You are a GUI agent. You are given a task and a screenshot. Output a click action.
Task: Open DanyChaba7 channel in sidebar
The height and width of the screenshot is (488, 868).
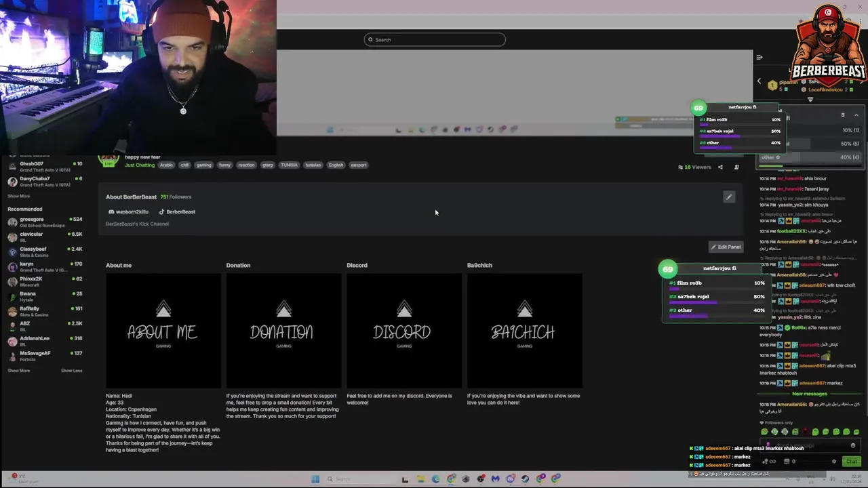coord(45,182)
